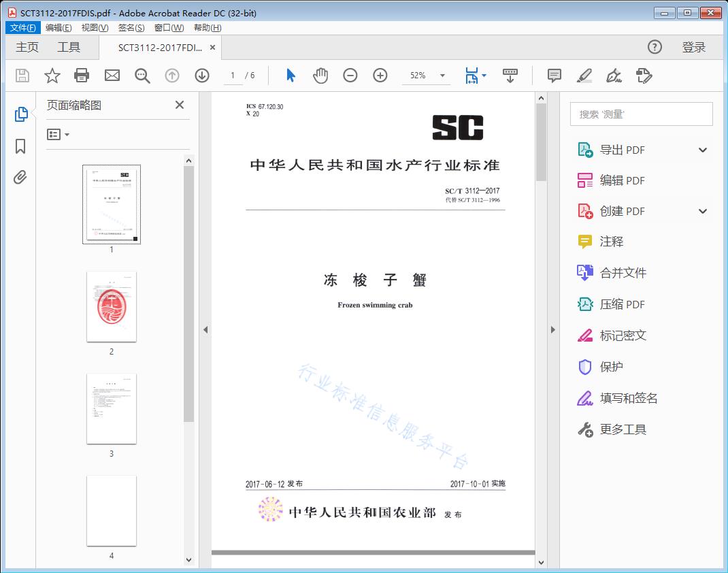Open the add comment tool
The width and height of the screenshot is (728, 573).
[555, 76]
